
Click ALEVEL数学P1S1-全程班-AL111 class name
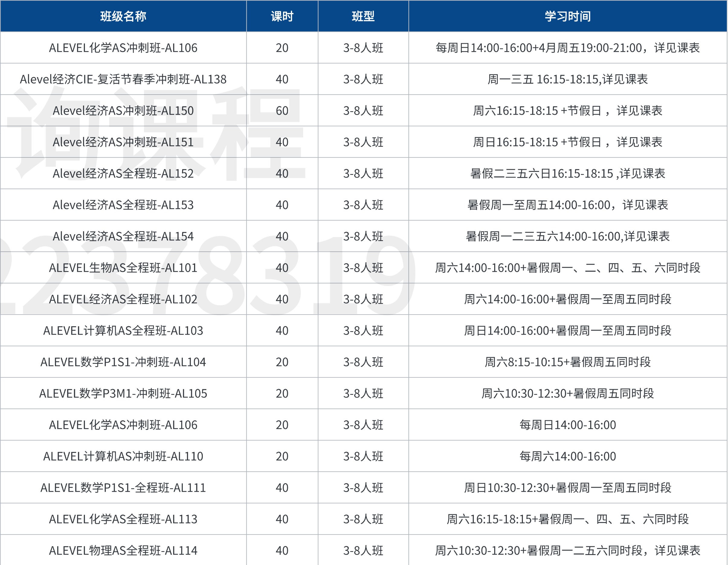(x=123, y=488)
